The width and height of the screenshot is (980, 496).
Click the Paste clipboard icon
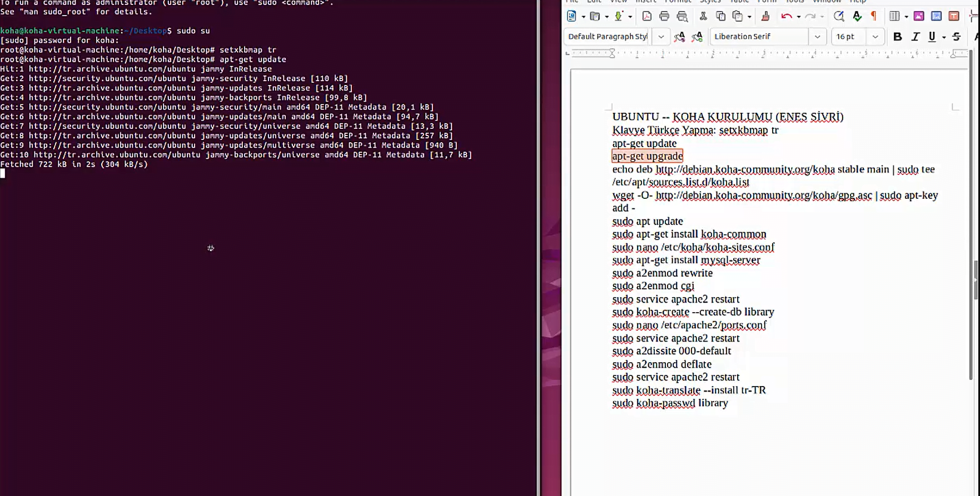coord(738,17)
